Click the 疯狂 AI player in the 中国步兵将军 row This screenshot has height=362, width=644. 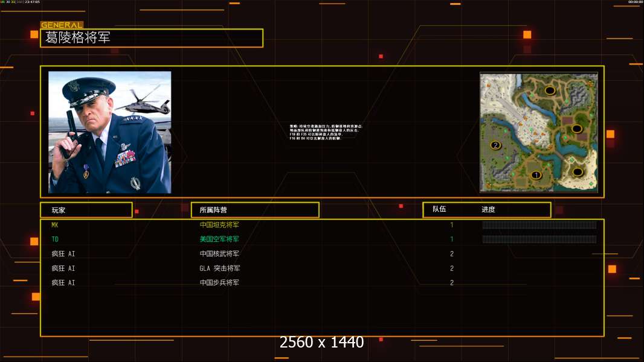[x=63, y=282]
